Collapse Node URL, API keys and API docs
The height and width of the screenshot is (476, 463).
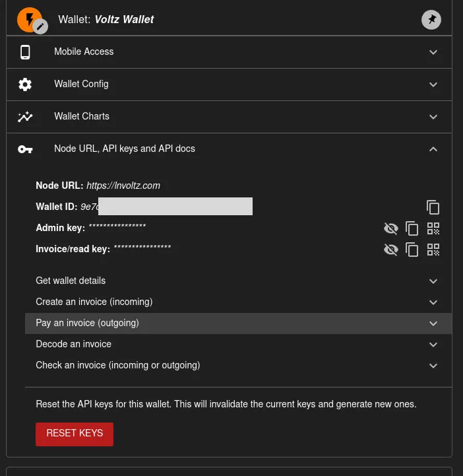tap(433, 149)
